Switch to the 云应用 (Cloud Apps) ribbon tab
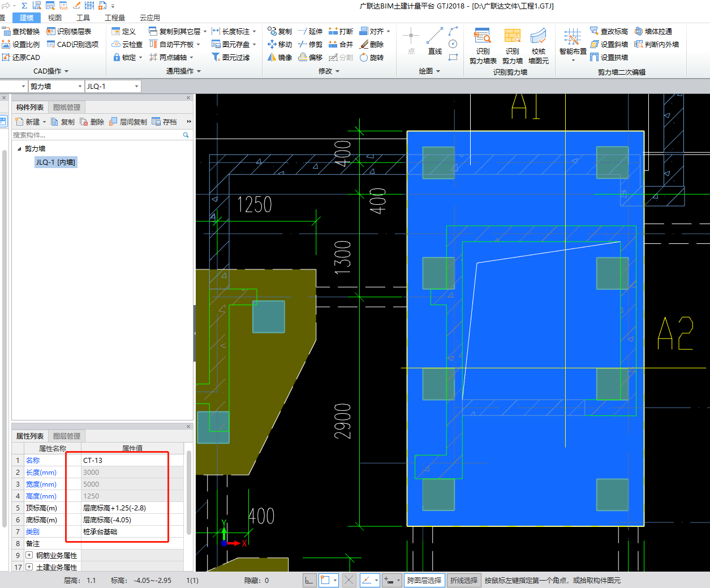This screenshot has height=588, width=710. point(150,18)
